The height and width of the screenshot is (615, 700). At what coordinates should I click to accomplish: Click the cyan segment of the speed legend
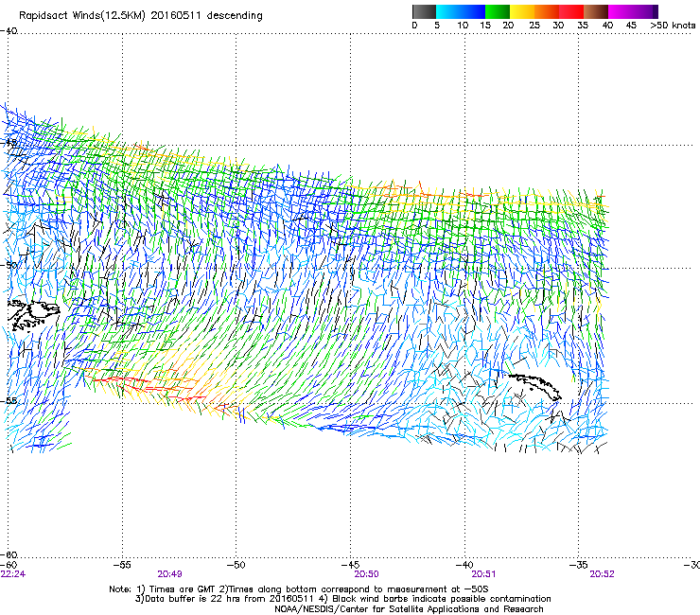[447, 11]
